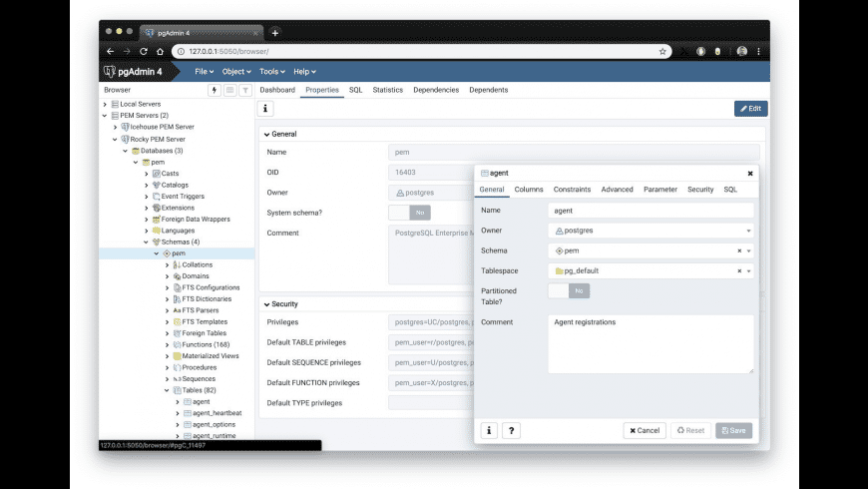Open the Security tab in the agent dialog
868x489 pixels.
pos(700,190)
